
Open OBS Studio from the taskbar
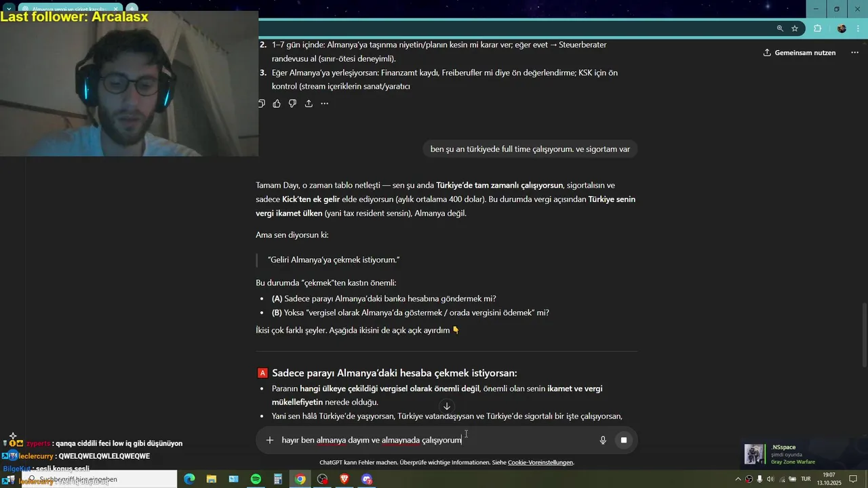coord(322,479)
